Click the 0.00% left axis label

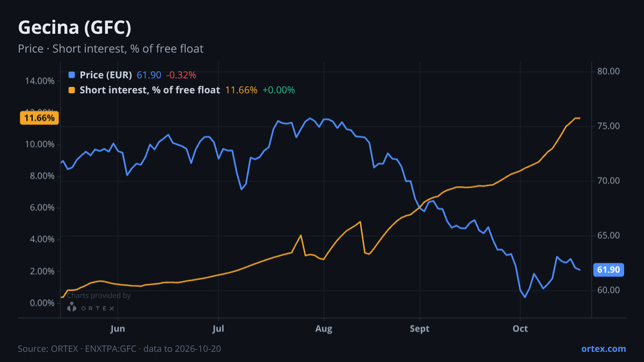[x=42, y=303]
